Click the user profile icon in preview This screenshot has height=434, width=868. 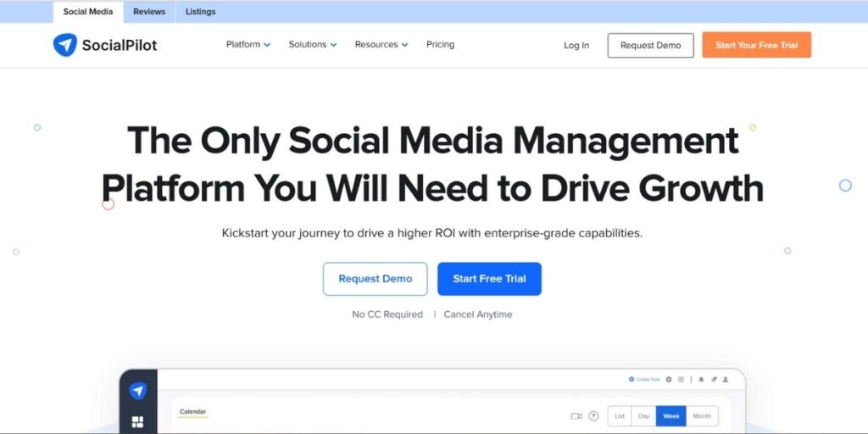tap(725, 379)
